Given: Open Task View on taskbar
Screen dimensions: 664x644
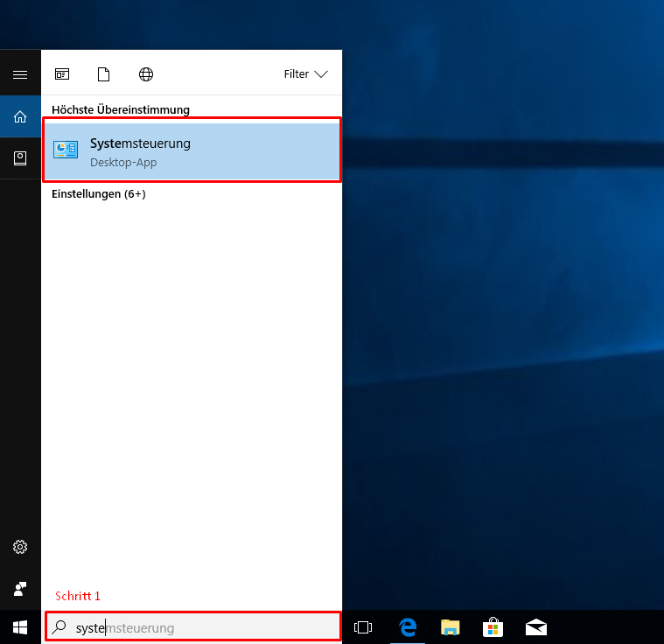Looking at the screenshot, I should pos(363,627).
